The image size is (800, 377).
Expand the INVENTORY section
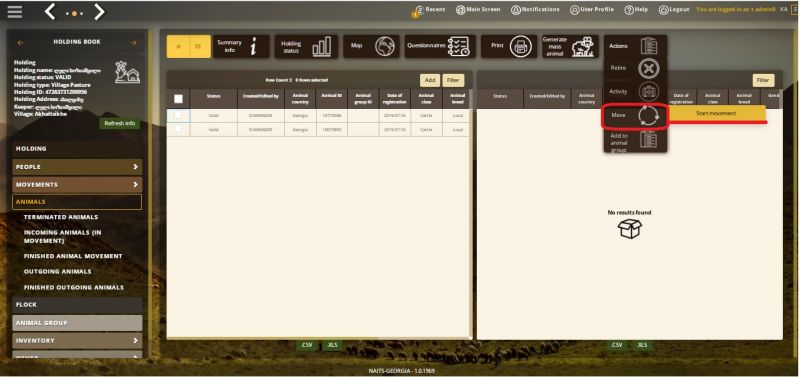click(x=77, y=340)
